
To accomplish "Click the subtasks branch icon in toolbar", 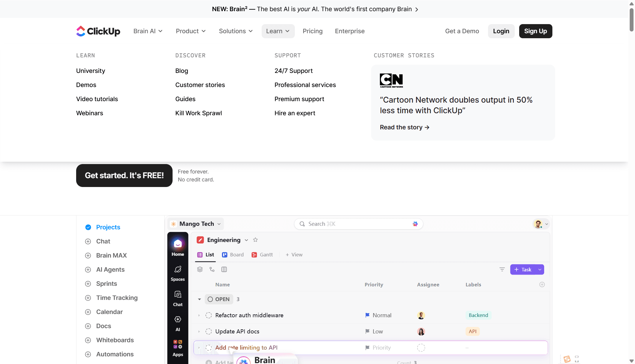I will (212, 269).
